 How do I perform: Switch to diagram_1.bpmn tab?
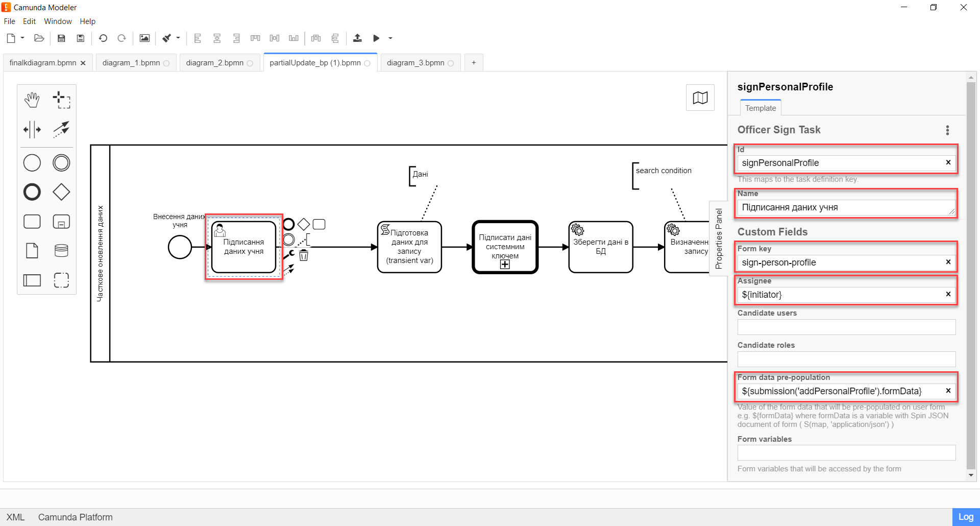(x=136, y=63)
